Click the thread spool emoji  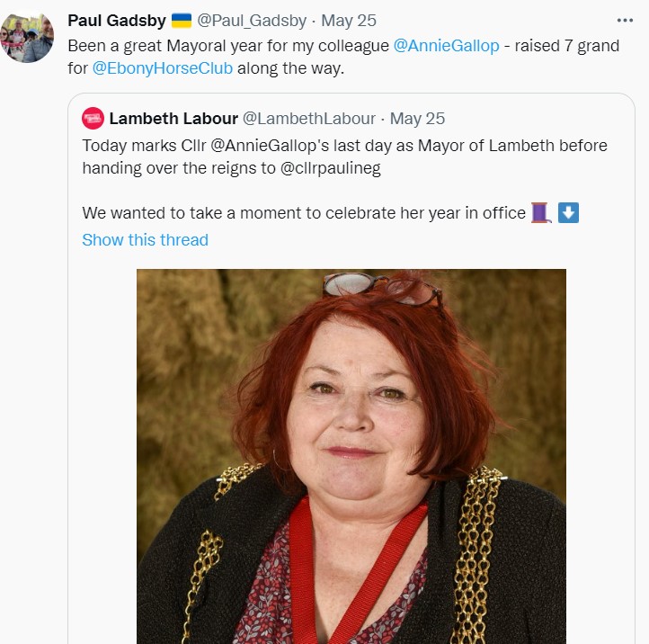point(539,213)
